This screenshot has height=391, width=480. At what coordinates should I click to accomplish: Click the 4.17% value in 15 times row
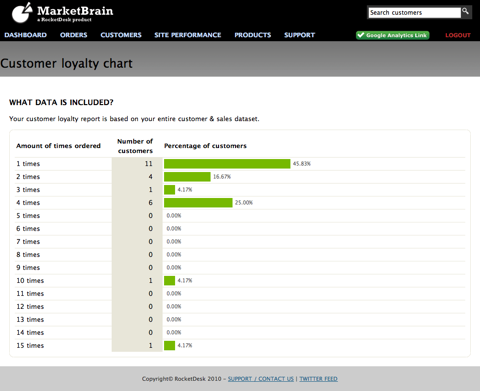tap(185, 346)
